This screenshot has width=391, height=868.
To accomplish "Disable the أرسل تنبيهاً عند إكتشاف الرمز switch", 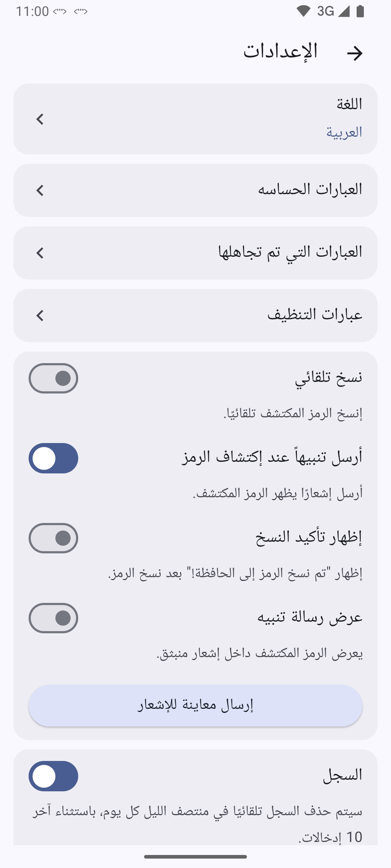I will pos(54,458).
